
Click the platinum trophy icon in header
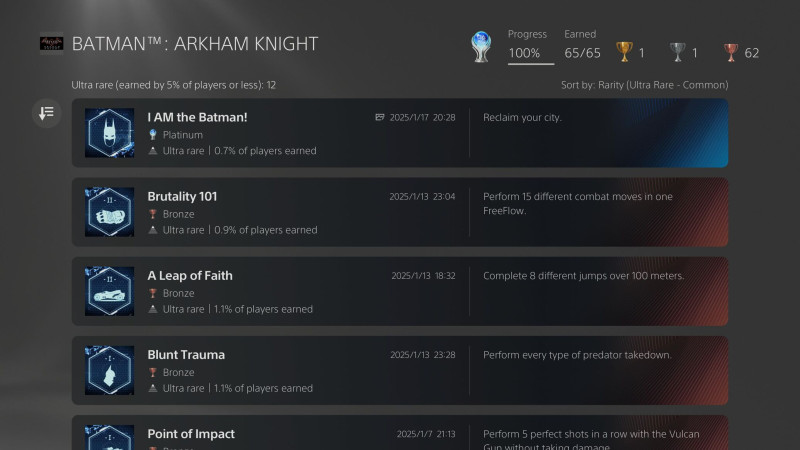click(483, 47)
